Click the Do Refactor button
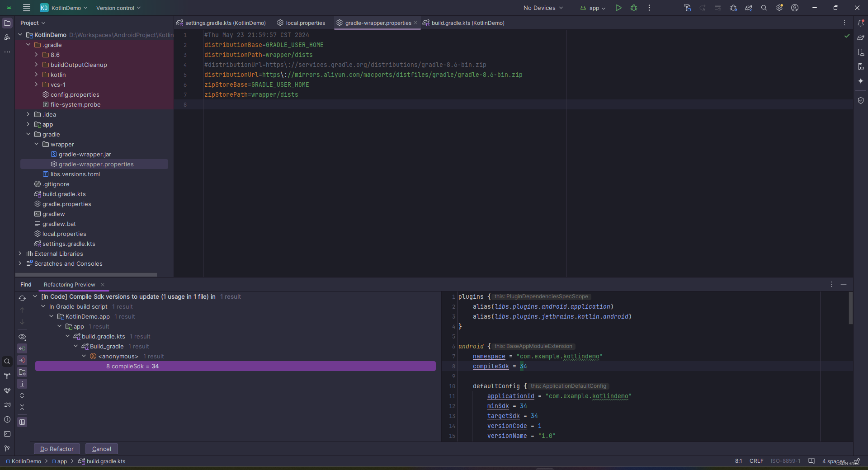This screenshot has height=470, width=868. click(x=57, y=449)
